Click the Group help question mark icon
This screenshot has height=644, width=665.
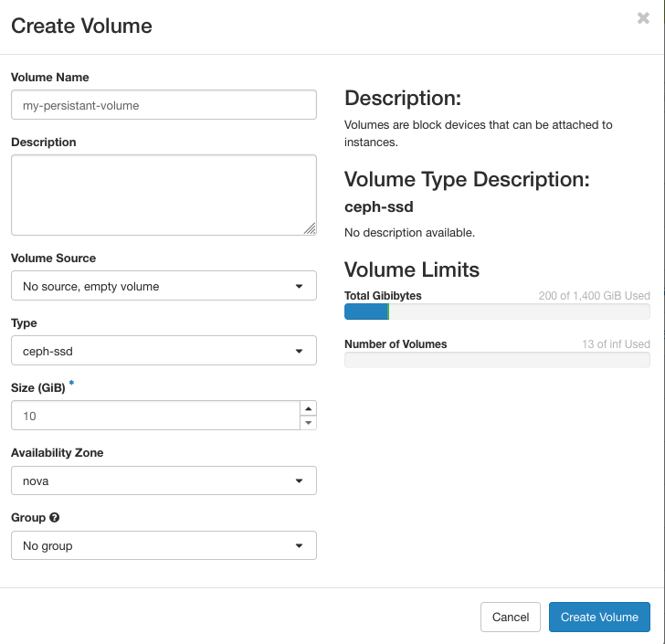point(55,518)
